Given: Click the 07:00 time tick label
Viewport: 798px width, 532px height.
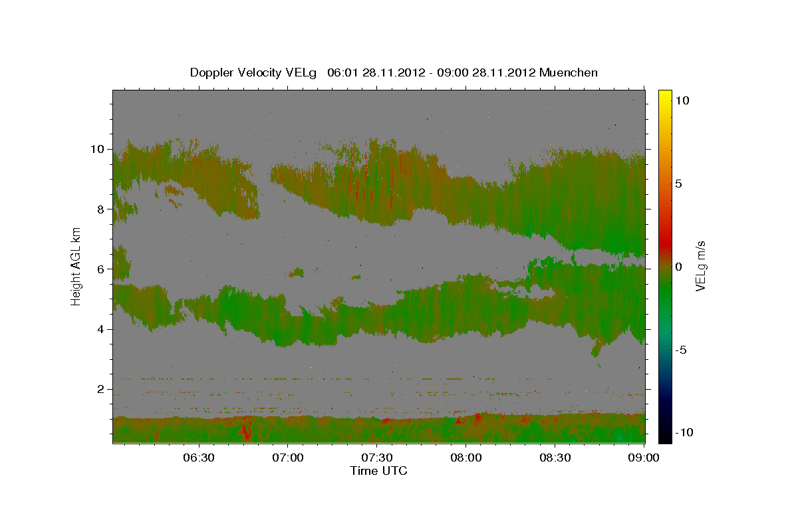Looking at the screenshot, I should [x=288, y=458].
